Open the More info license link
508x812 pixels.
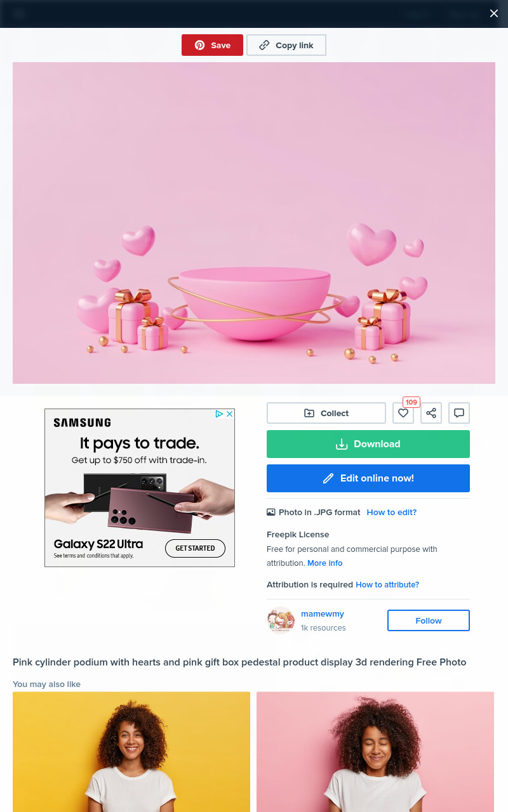[325, 563]
